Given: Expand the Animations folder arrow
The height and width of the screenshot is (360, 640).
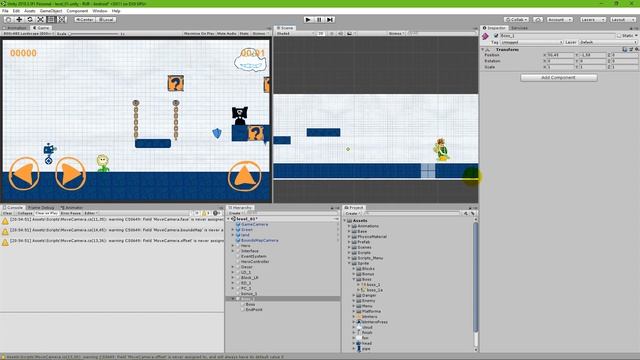Looking at the screenshot, I should 349,226.
